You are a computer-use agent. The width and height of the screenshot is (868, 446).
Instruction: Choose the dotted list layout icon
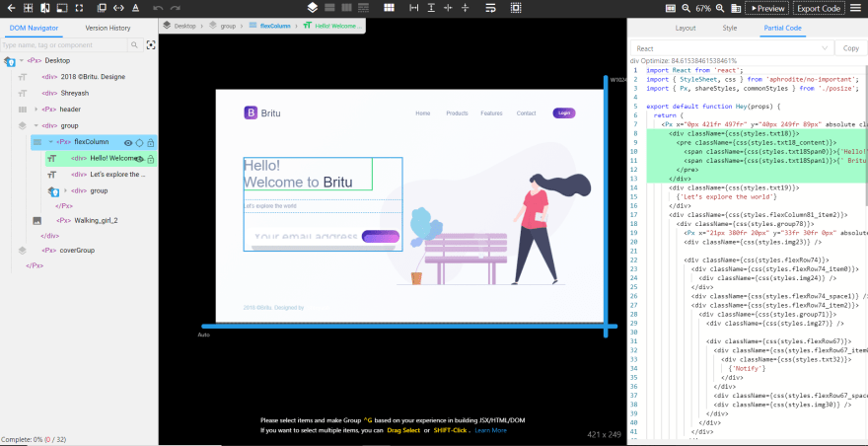[x=364, y=8]
